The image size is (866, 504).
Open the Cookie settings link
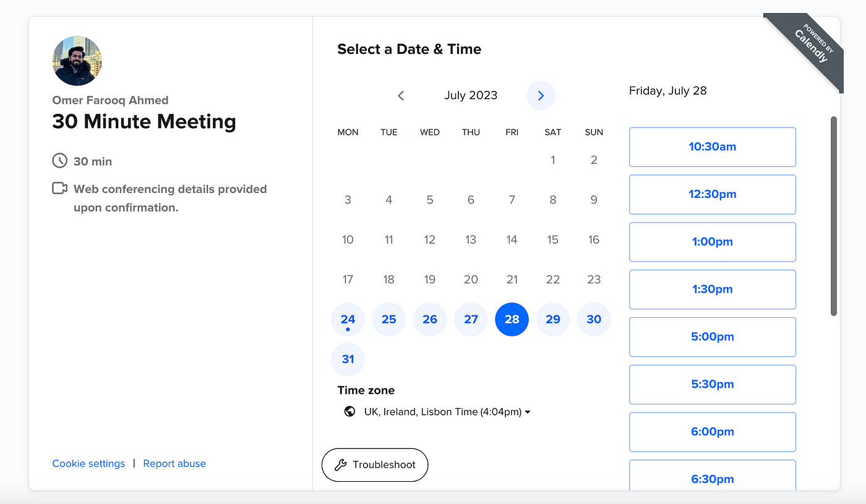[x=88, y=464]
